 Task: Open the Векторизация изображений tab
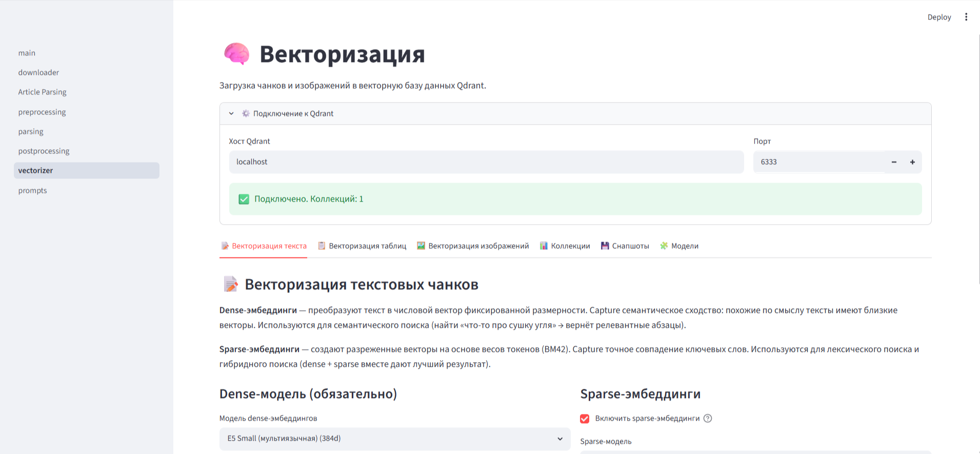pyautogui.click(x=473, y=246)
